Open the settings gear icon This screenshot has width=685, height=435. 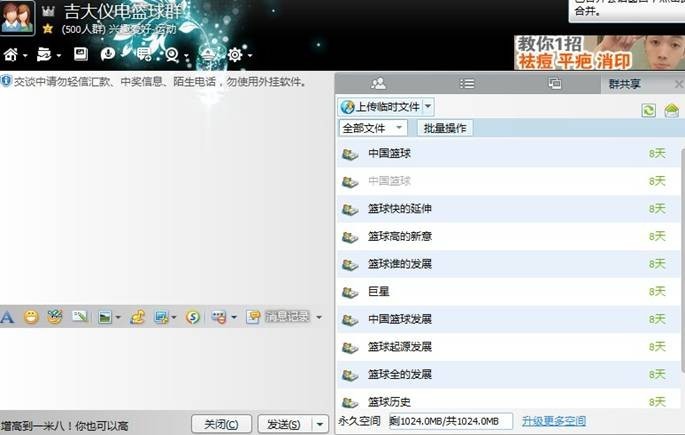click(235, 54)
